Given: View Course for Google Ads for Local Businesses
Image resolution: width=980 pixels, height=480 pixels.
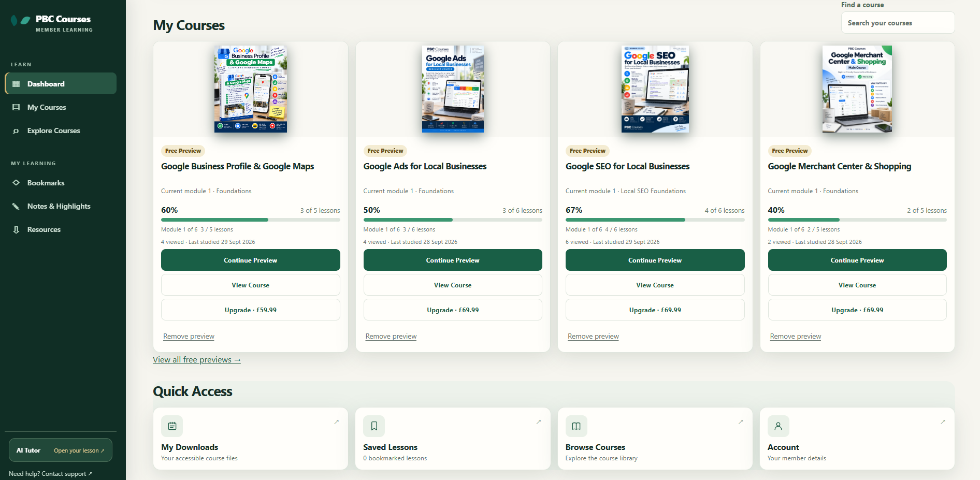Looking at the screenshot, I should 453,285.
